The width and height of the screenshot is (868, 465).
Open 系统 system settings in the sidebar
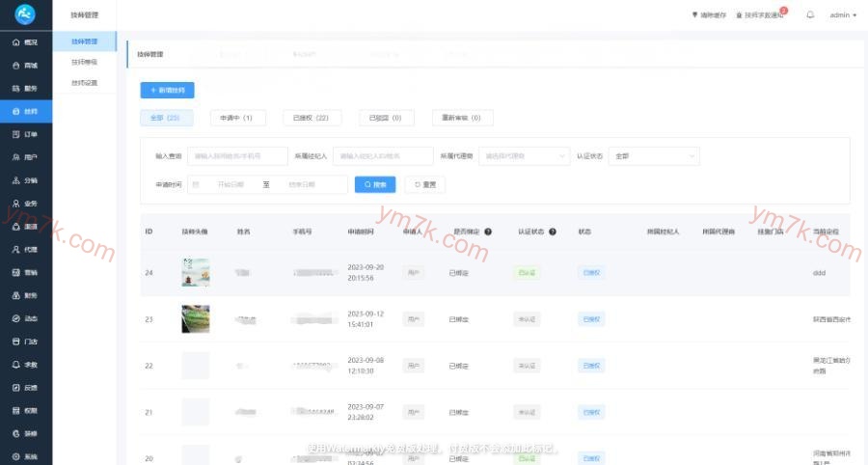click(x=25, y=455)
